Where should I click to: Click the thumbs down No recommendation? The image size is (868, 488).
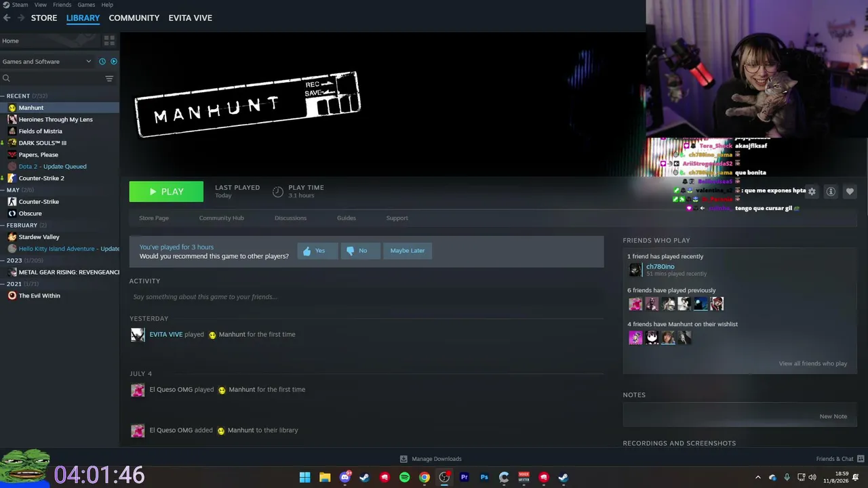tap(360, 251)
